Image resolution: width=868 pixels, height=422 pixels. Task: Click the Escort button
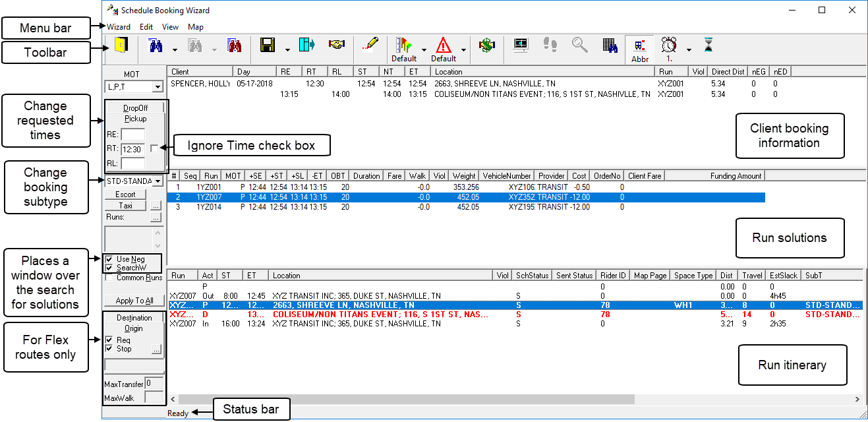tap(125, 194)
